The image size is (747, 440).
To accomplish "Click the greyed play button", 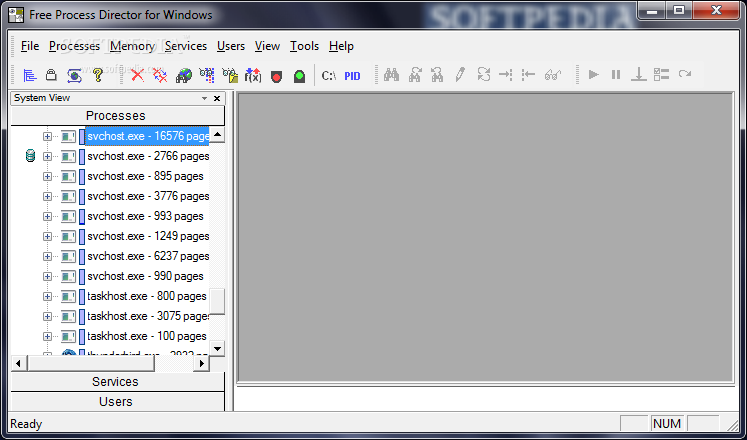I will click(x=594, y=74).
